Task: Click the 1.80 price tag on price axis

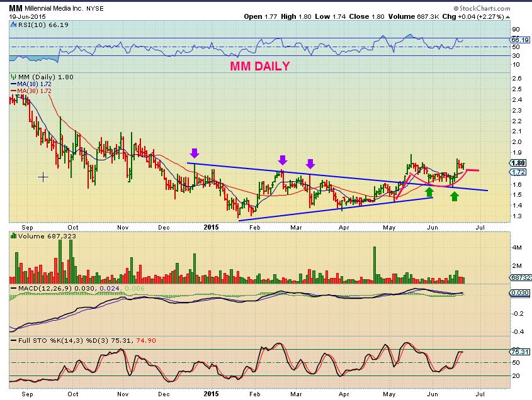Action: coord(519,164)
